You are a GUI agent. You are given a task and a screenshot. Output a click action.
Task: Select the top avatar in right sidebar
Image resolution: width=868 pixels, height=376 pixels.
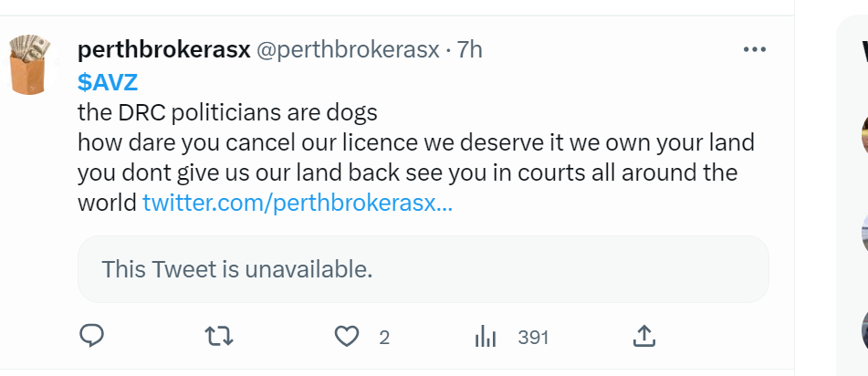click(x=863, y=137)
